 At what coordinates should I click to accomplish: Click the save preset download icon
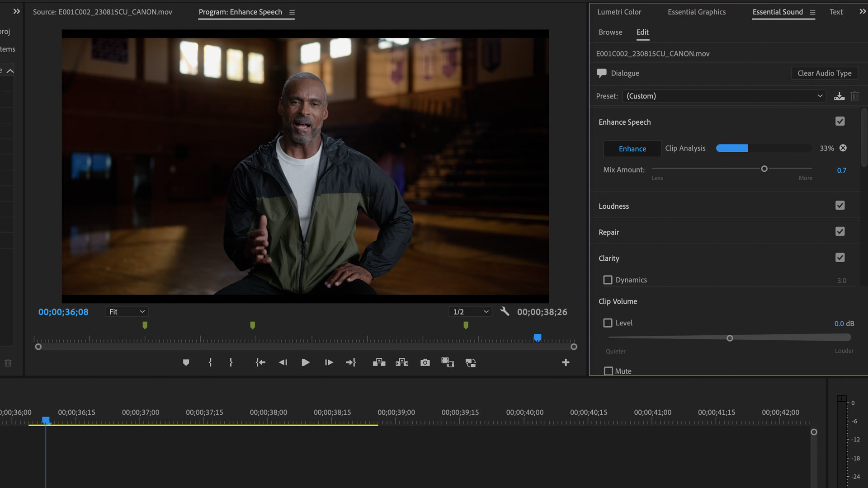[839, 96]
